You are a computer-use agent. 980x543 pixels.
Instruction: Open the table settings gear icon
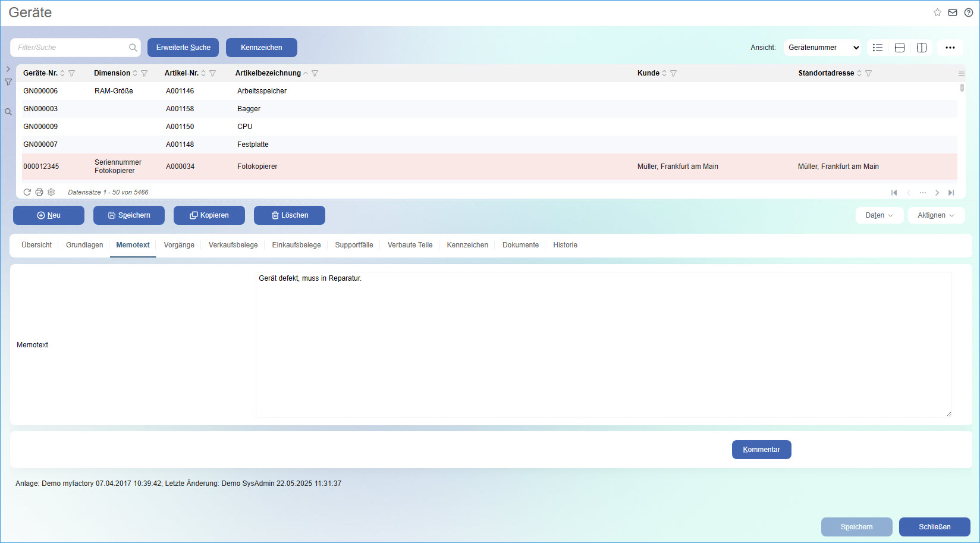pos(51,192)
